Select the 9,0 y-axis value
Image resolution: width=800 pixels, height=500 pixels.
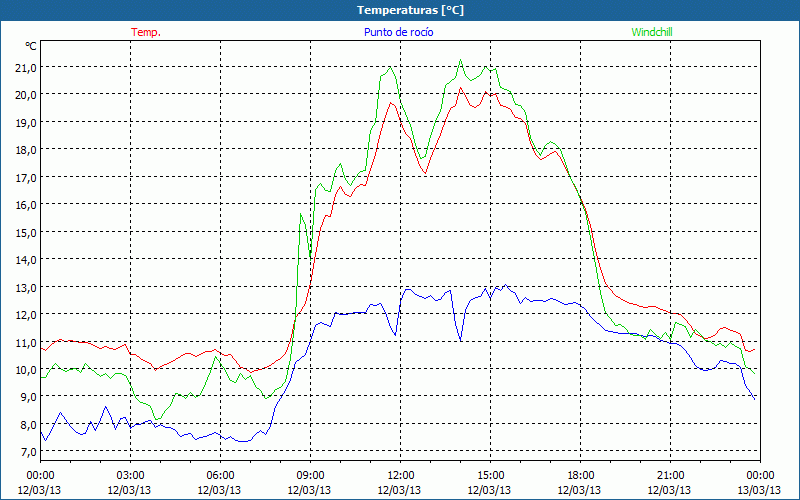coord(28,397)
